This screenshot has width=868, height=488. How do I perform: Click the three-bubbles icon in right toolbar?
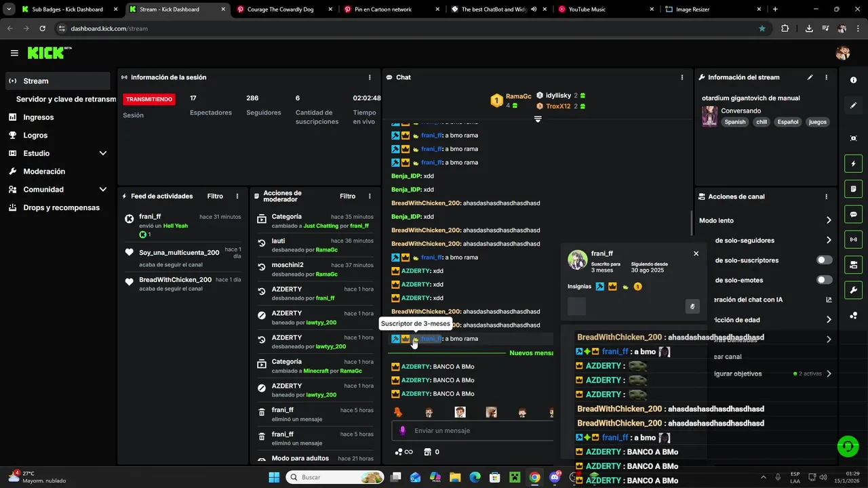(853, 315)
